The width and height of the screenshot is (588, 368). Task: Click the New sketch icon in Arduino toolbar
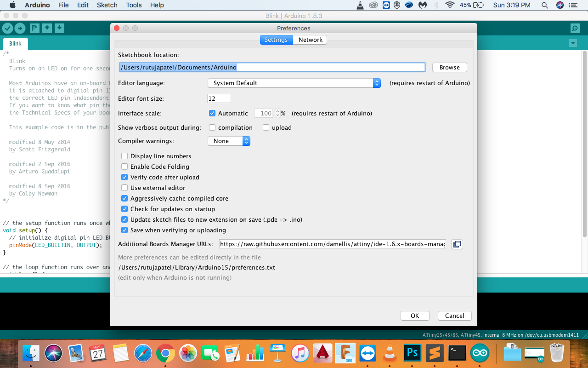34,29
